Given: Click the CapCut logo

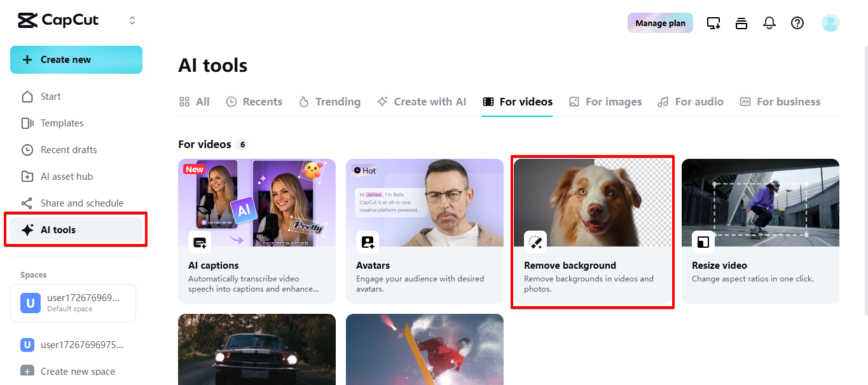Looking at the screenshot, I should coord(59,20).
